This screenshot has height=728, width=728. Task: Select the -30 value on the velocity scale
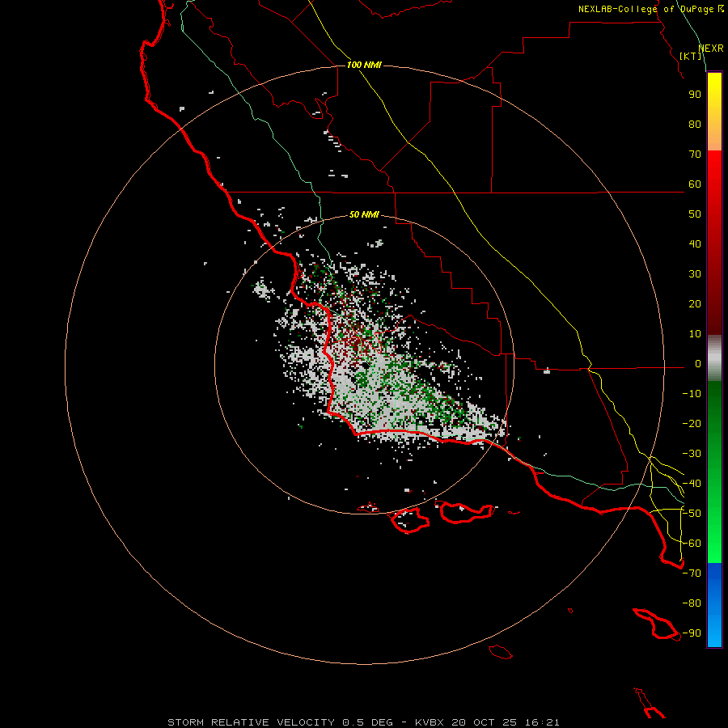coord(692,454)
